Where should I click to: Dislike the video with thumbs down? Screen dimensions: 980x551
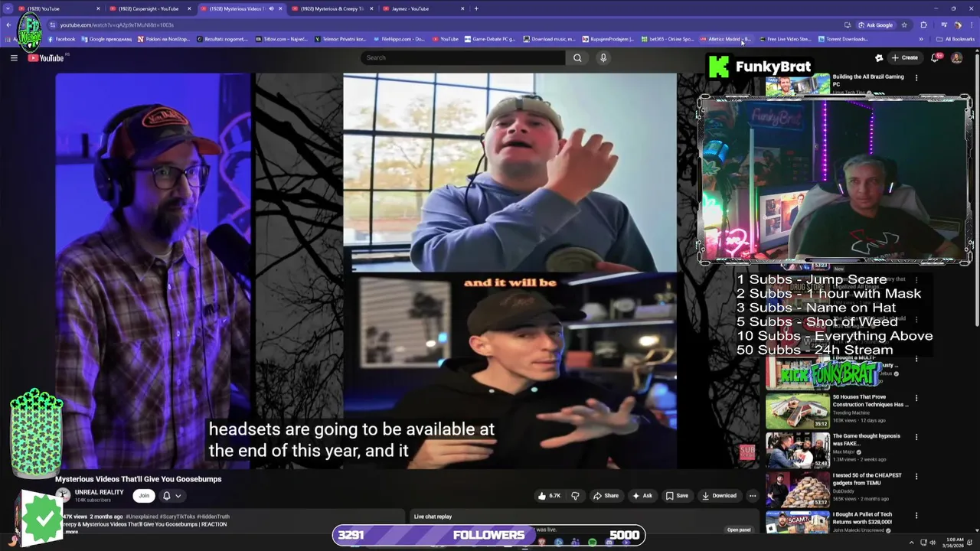coord(575,495)
